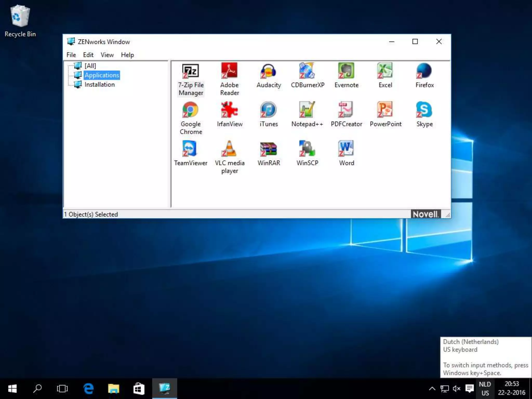Show hidden system tray icons
This screenshot has width=532, height=399.
(432, 389)
